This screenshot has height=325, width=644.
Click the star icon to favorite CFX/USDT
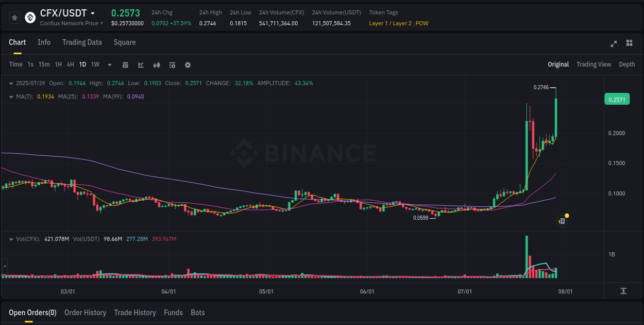(x=14, y=17)
